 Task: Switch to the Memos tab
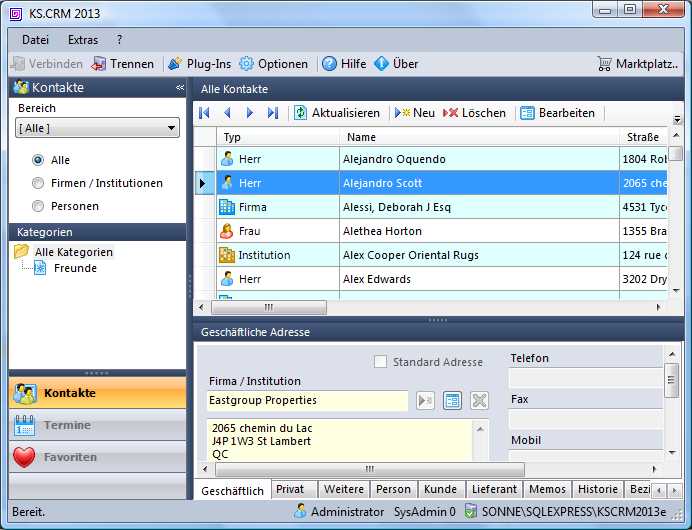pyautogui.click(x=547, y=489)
